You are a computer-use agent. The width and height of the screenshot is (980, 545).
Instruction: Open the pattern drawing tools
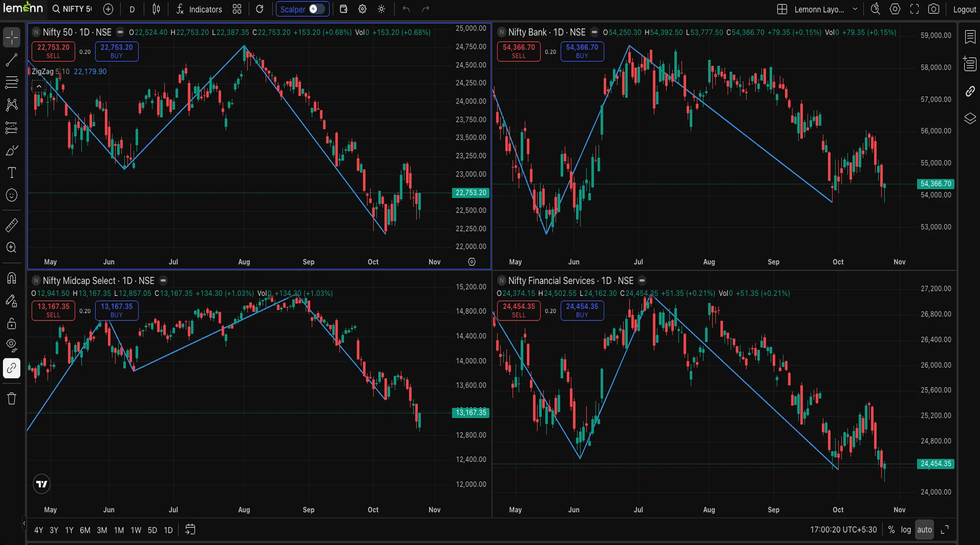tap(12, 104)
